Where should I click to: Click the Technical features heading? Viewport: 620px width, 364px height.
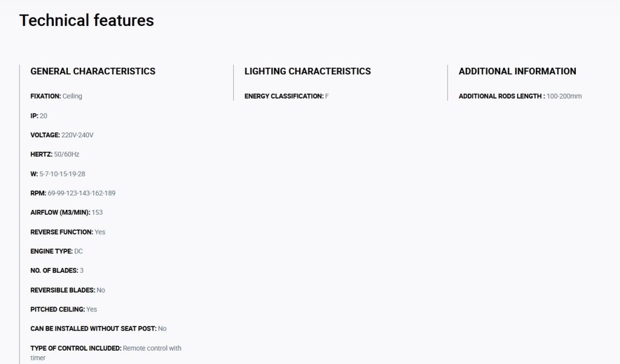86,21
